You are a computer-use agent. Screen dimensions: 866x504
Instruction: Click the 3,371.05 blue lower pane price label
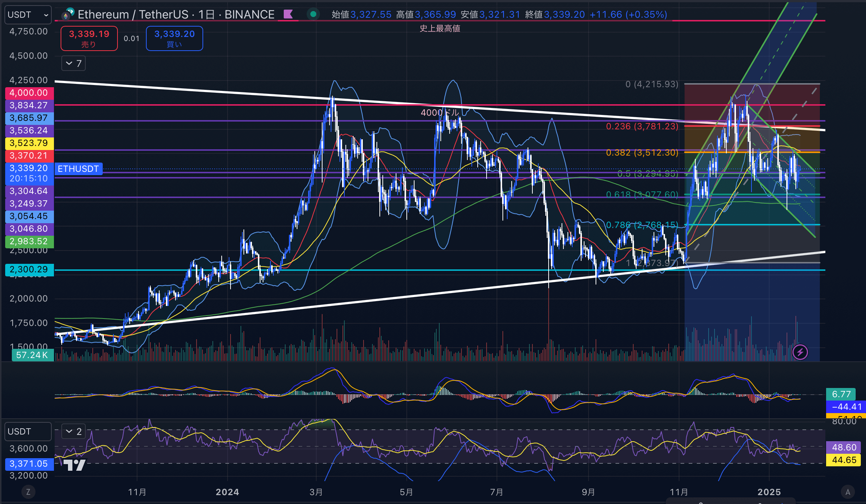pyautogui.click(x=30, y=464)
